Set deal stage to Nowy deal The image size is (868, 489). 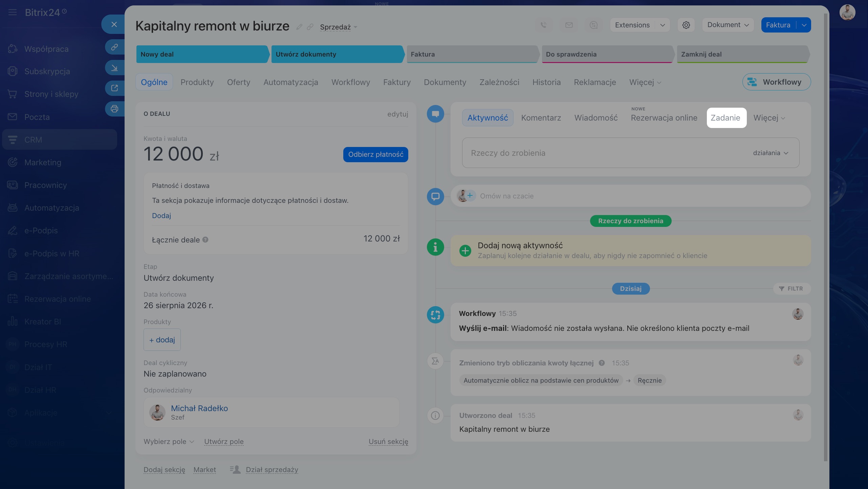(202, 54)
